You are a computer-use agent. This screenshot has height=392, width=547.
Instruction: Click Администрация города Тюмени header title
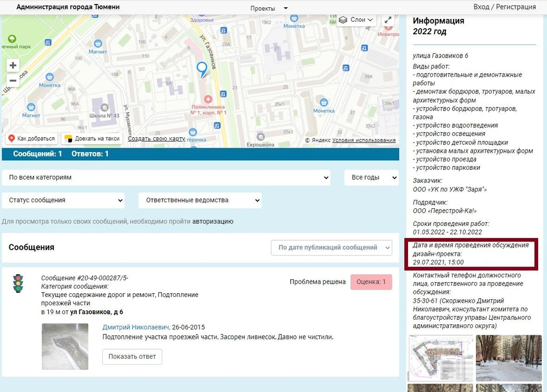pos(68,7)
